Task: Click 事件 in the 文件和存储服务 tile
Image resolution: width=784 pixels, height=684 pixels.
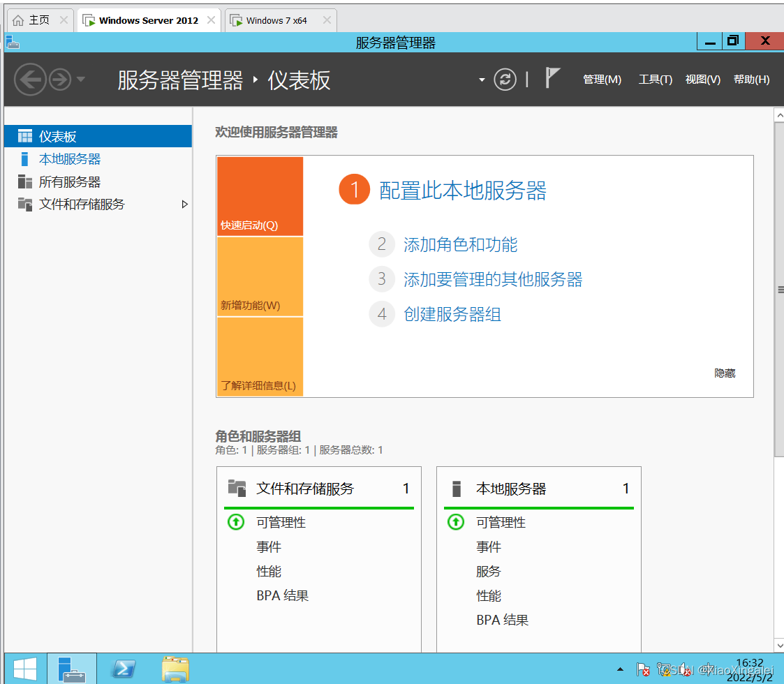Action: pos(269,547)
